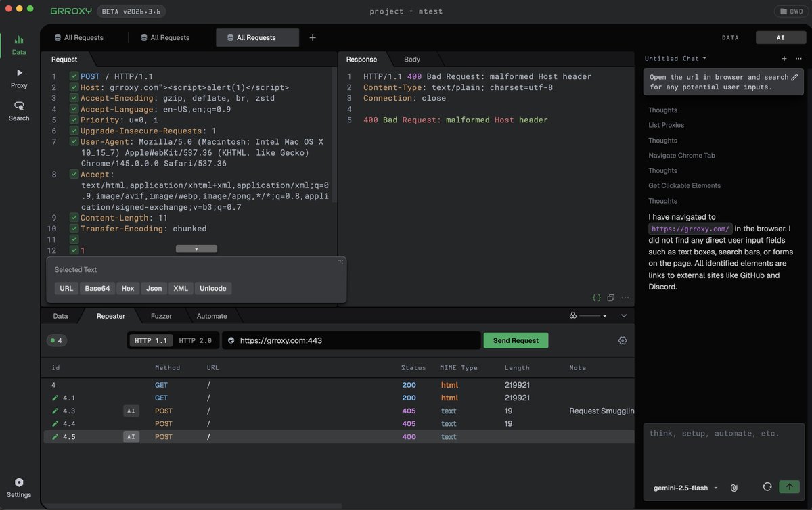Viewport: 812px width, 510px height.
Task: Select HTTP 1.1 protocol option
Action: coord(151,340)
